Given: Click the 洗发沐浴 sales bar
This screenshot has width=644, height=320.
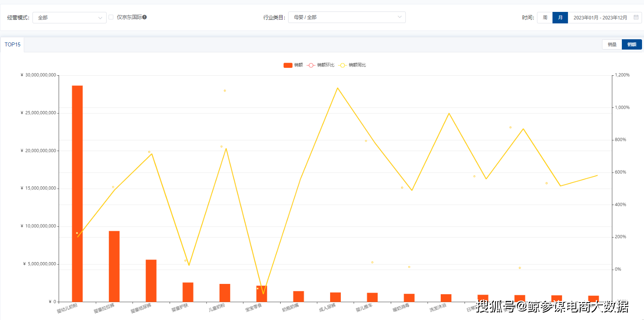Looking at the screenshot, I should (446, 298).
